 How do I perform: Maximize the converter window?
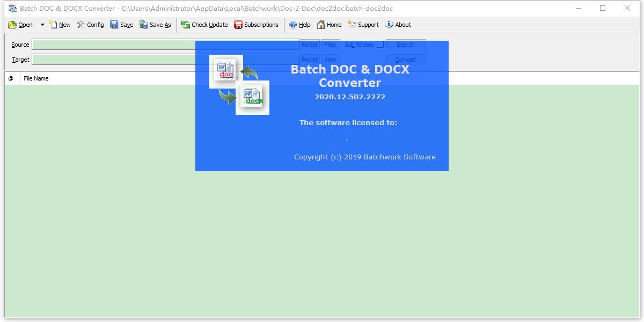point(603,9)
